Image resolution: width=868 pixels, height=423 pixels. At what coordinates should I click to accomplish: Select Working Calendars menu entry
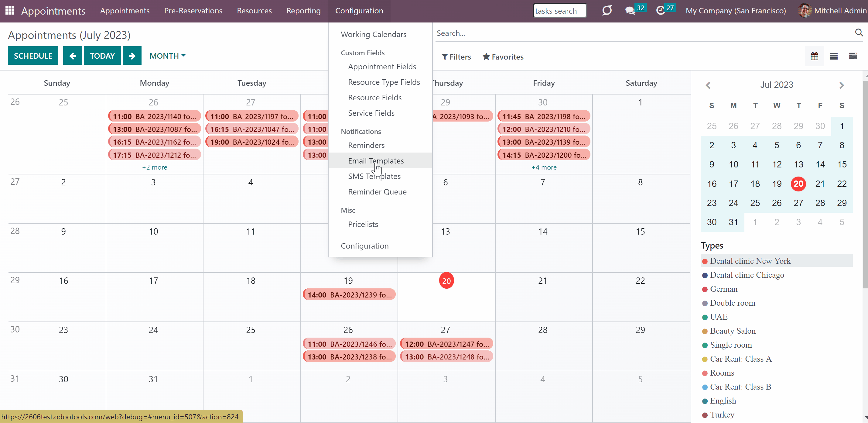pyautogui.click(x=380, y=34)
